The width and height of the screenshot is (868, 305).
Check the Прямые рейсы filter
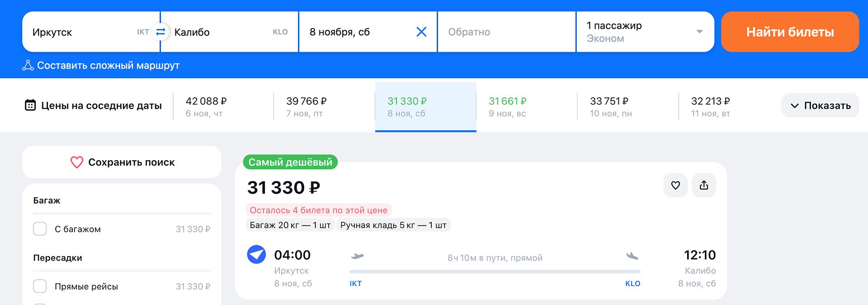40,286
